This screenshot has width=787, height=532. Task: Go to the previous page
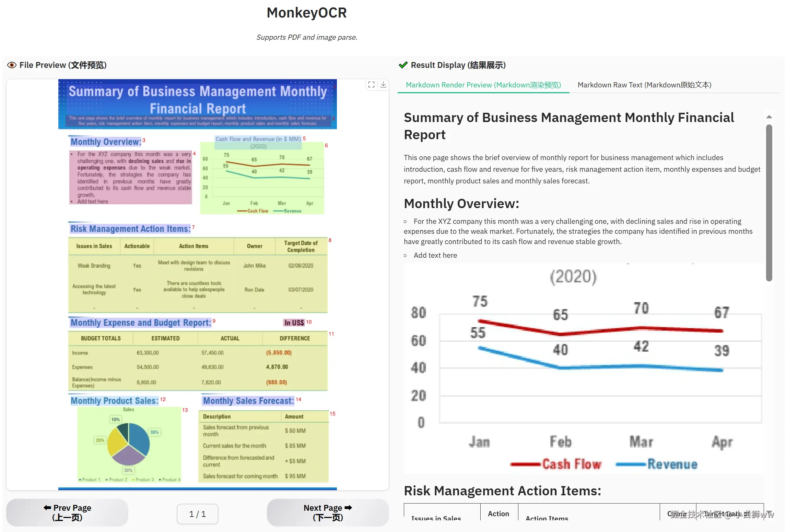pyautogui.click(x=67, y=512)
